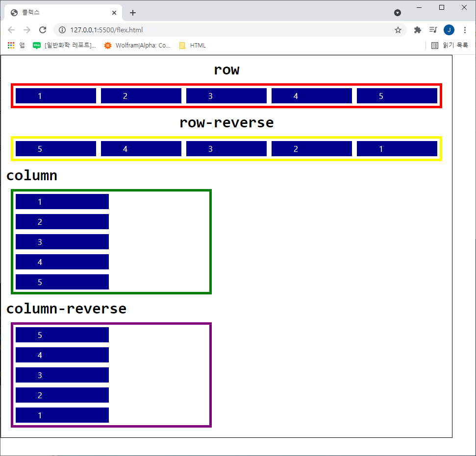476x456 pixels.
Task: Click box 5 in the red row container
Action: pyautogui.click(x=397, y=96)
